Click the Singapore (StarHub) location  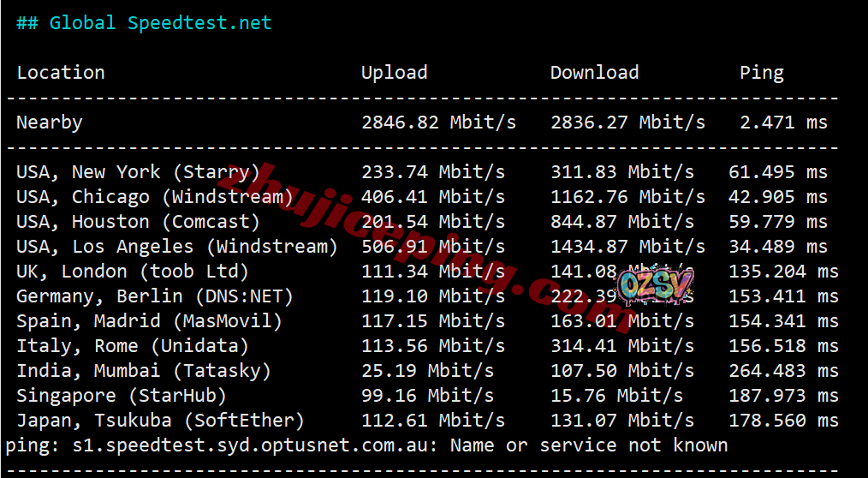(x=122, y=396)
